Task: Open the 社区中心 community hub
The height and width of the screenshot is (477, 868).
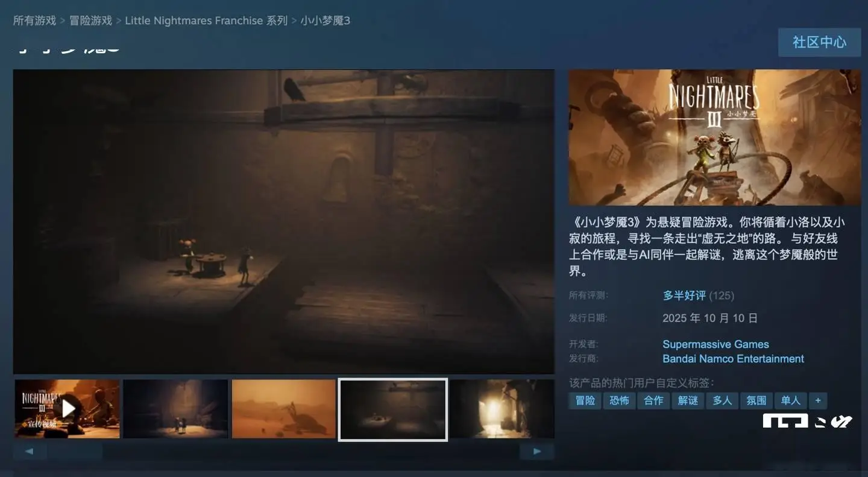Action: click(819, 42)
